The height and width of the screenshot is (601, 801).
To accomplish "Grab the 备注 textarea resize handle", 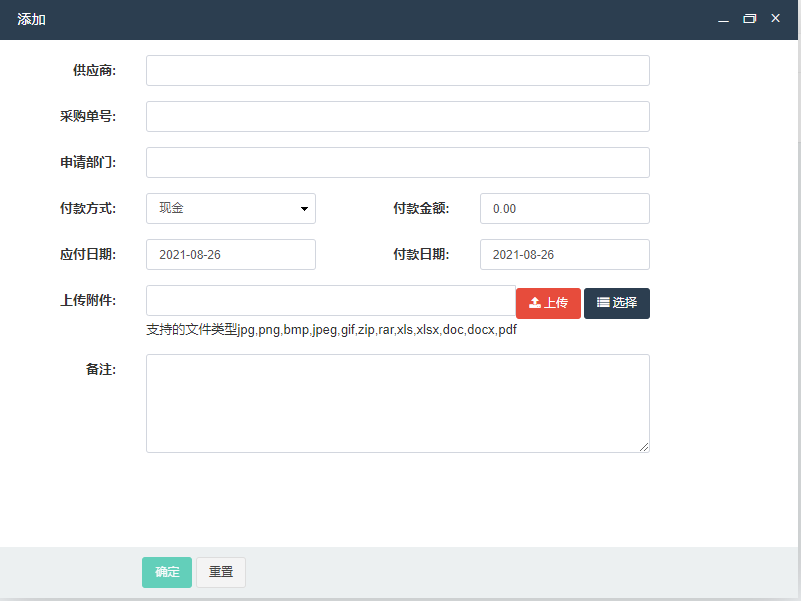I will (x=644, y=447).
